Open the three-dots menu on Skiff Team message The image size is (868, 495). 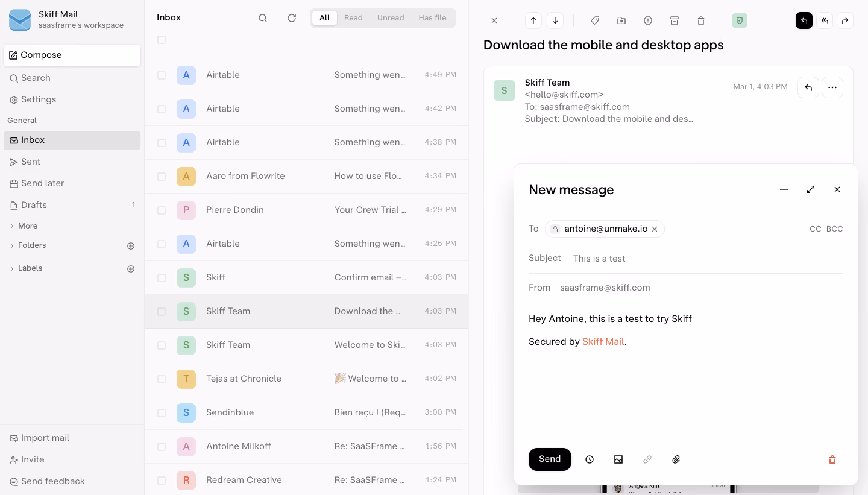(x=832, y=87)
